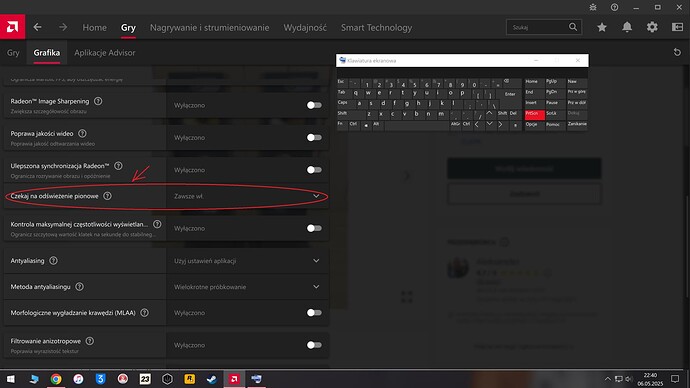Open notifications bell icon

(627, 27)
